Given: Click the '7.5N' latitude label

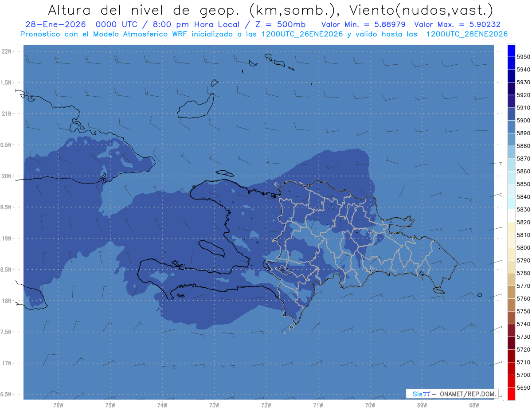Looking at the screenshot, I should (6, 332).
